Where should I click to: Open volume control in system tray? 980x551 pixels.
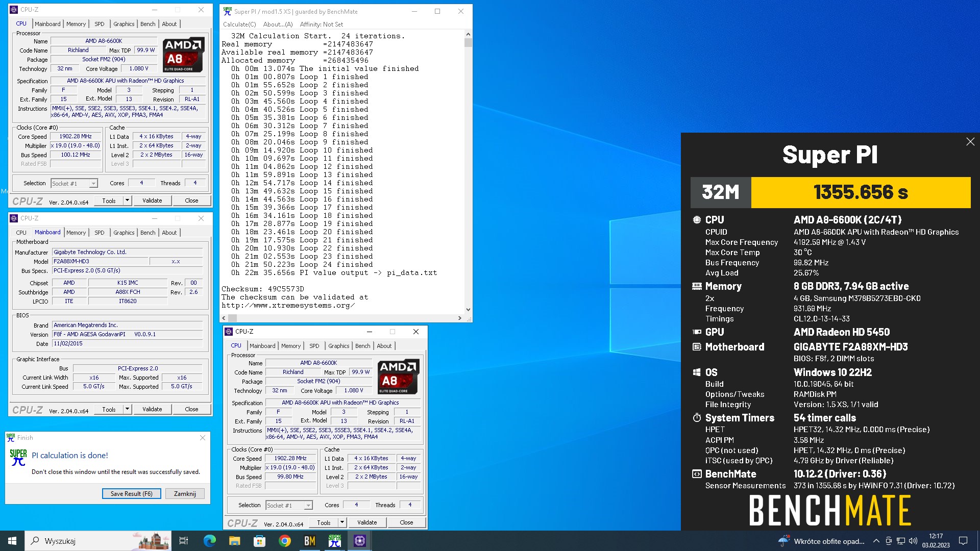913,541
